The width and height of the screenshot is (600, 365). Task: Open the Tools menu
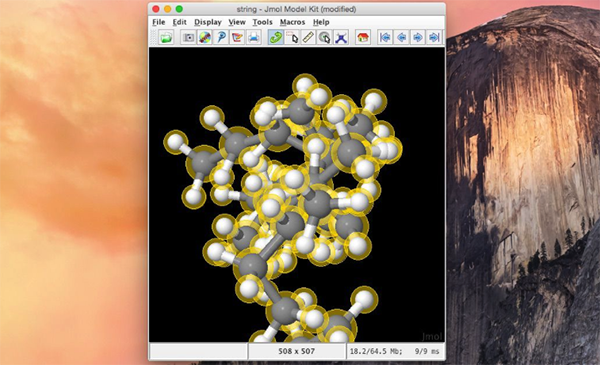tap(262, 22)
